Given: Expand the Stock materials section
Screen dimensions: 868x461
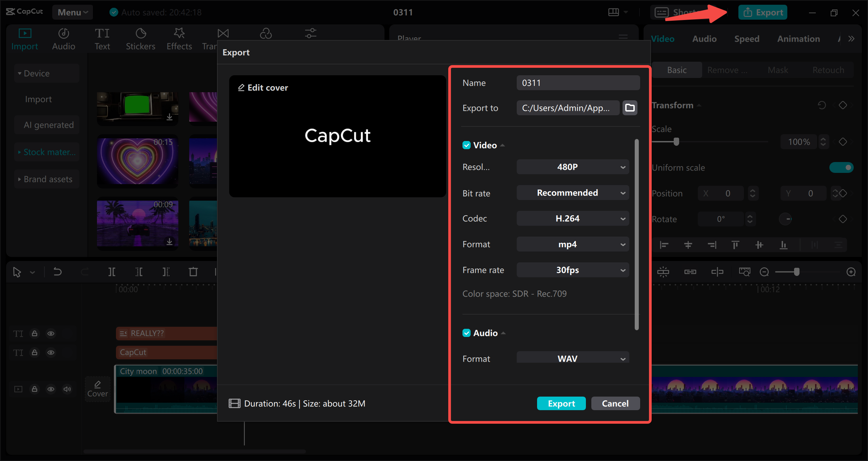Looking at the screenshot, I should [46, 152].
